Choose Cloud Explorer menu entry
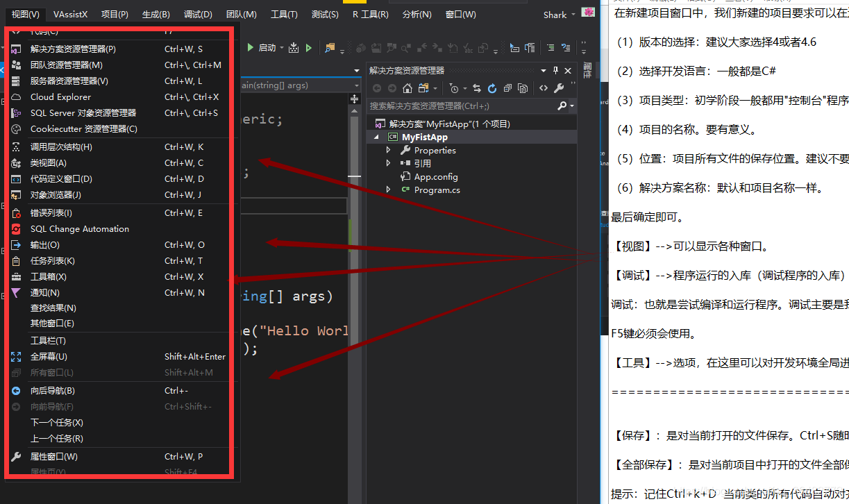 [123, 97]
